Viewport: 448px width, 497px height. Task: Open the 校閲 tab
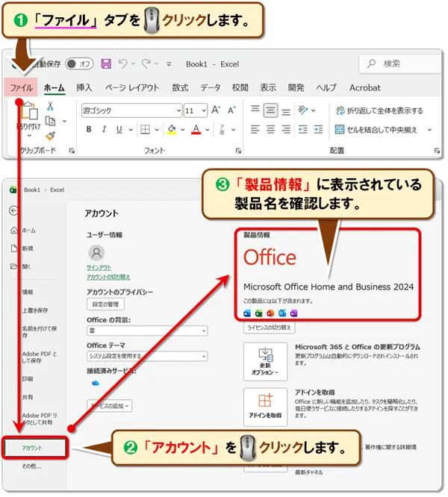pos(240,87)
